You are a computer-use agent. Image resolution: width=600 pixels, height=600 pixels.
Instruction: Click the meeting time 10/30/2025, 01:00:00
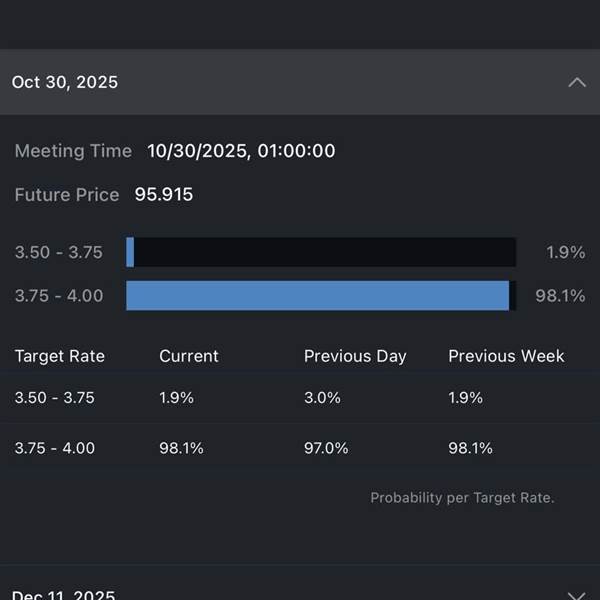tap(241, 151)
